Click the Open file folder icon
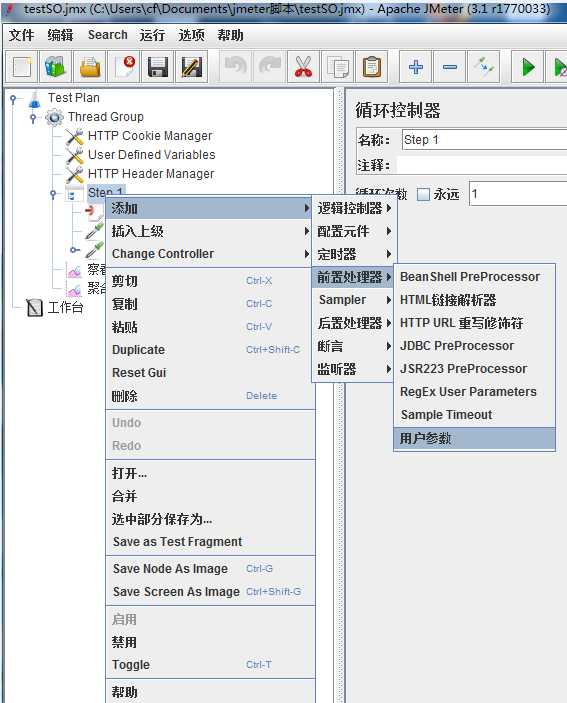 tap(90, 67)
